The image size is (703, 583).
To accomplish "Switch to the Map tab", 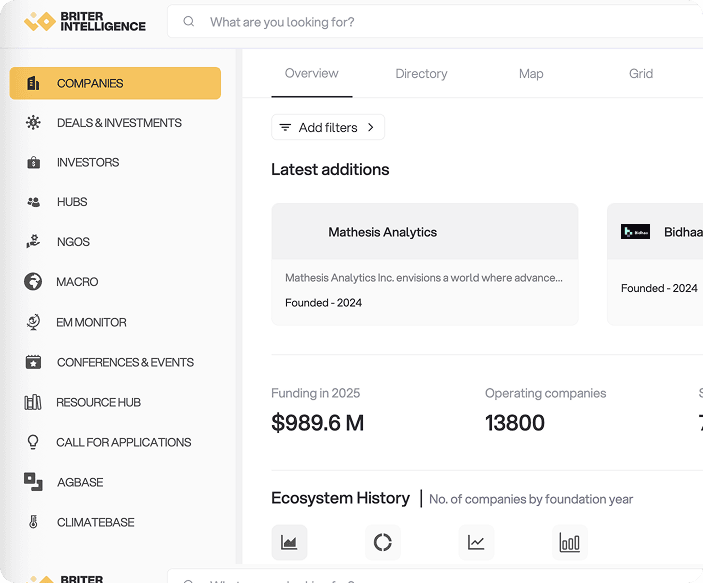I will coord(531,74).
